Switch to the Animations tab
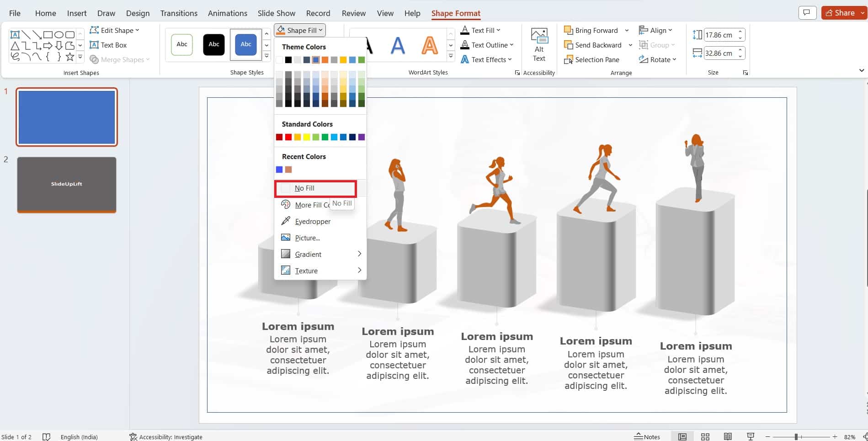The image size is (868, 441). click(227, 13)
